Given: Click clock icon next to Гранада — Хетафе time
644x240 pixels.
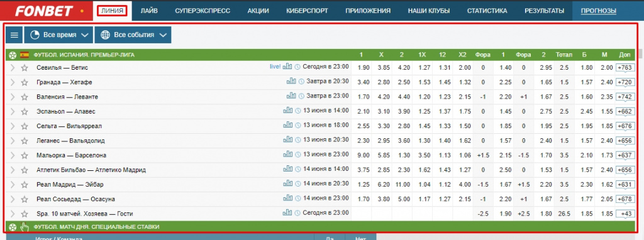Looking at the screenshot, I should coord(301,82).
